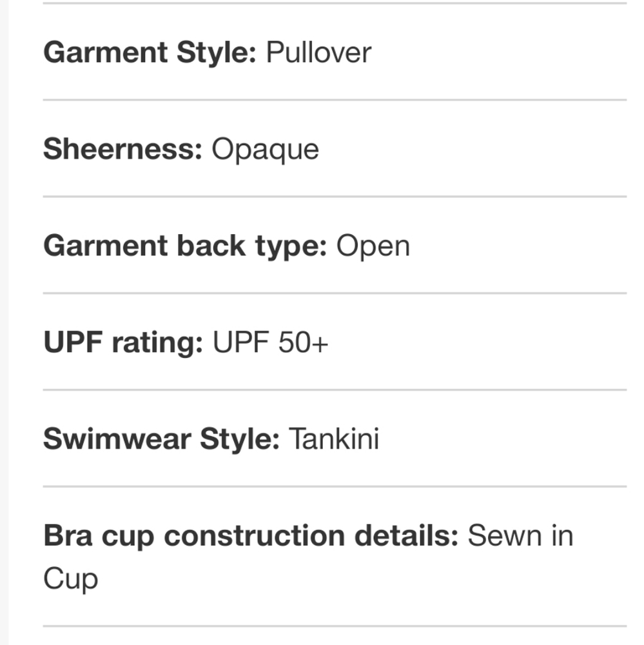Click the Garment Style label
Viewport: 644px width, 645px height.
coord(150,52)
